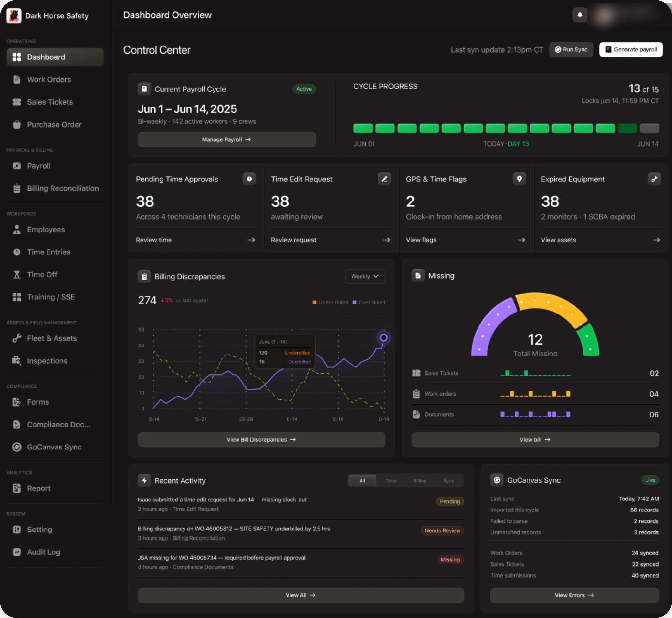The image size is (672, 618).
Task: Click the wrench icon on Expired Equipment
Action: pyautogui.click(x=654, y=179)
